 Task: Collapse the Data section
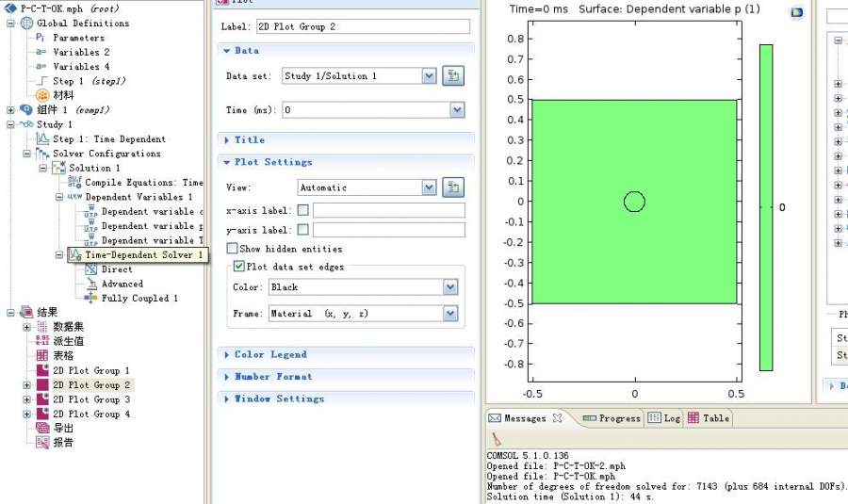[x=226, y=50]
